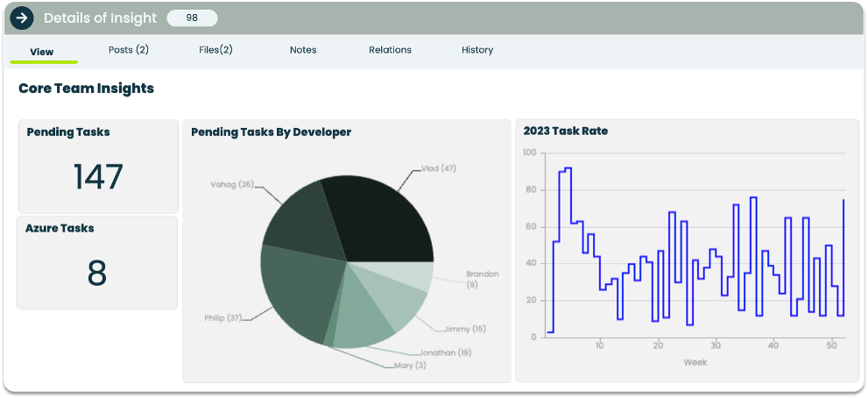Viewport: 868px width, 398px height.
Task: Click the Pending Tasks card title
Action: tap(68, 131)
